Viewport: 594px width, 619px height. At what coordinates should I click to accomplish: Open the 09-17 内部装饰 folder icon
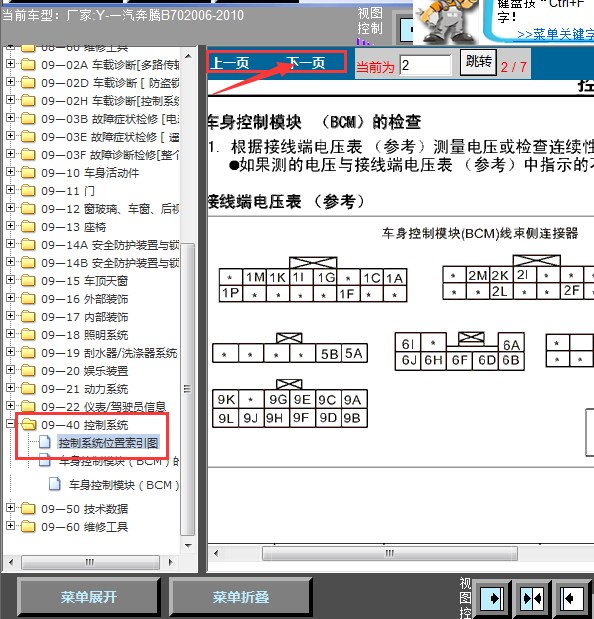tap(28, 316)
